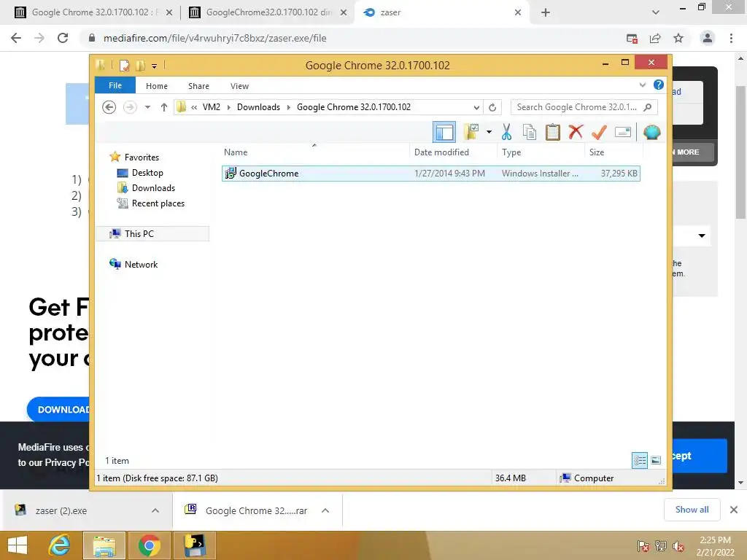Open the File tab in Explorer
The width and height of the screenshot is (747, 560).
click(115, 85)
